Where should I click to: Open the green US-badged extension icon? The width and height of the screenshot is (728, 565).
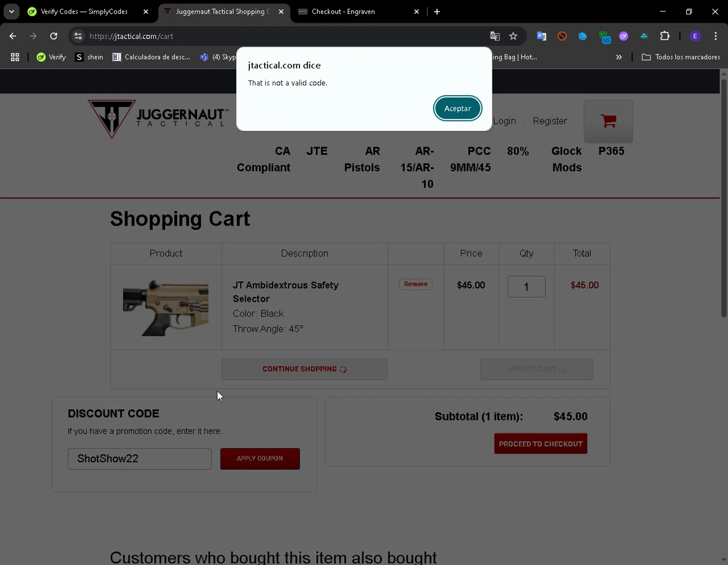coord(604,37)
